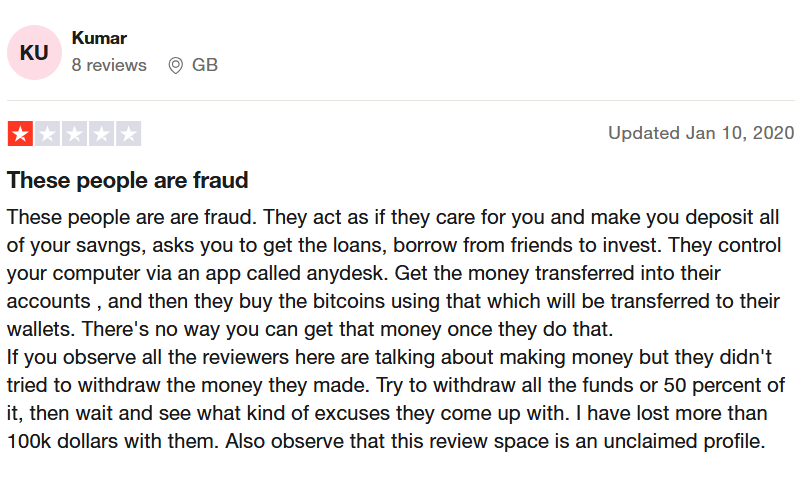Viewport: 809px width, 478px height.
Task: Click the fifth grey star
Action: (x=128, y=134)
